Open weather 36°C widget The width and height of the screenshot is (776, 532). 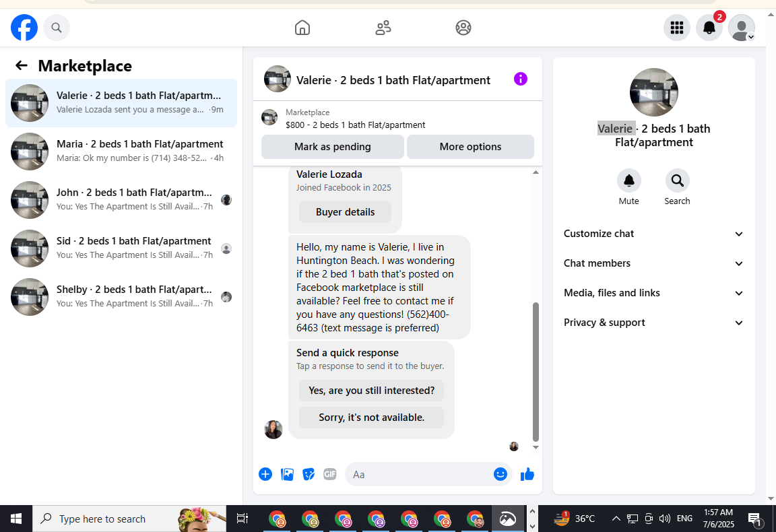pyautogui.click(x=574, y=519)
